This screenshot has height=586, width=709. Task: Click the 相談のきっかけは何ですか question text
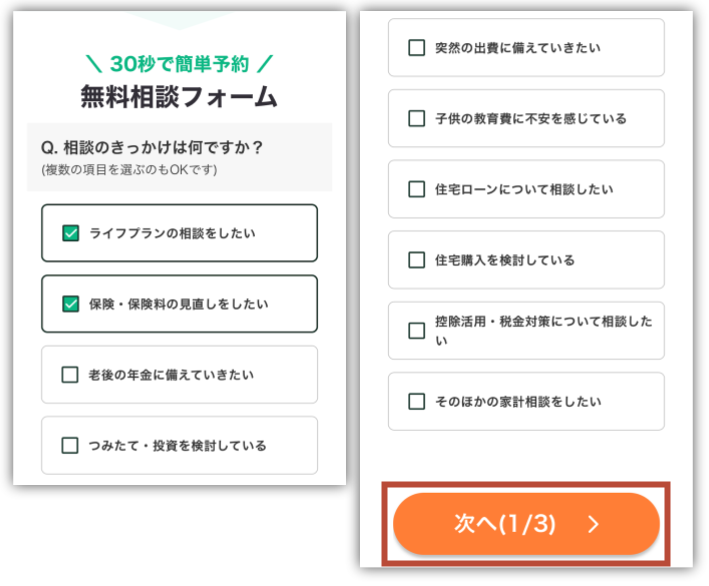(152, 148)
